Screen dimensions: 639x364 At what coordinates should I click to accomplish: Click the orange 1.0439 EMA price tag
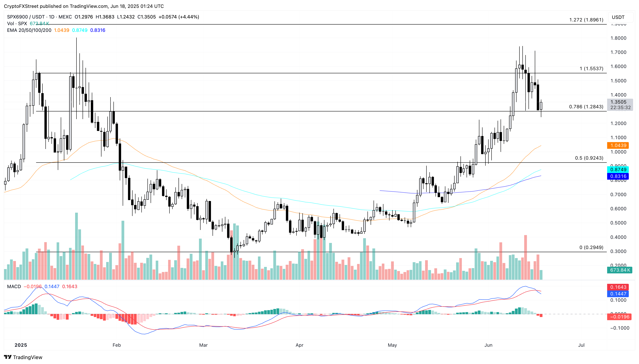point(618,145)
